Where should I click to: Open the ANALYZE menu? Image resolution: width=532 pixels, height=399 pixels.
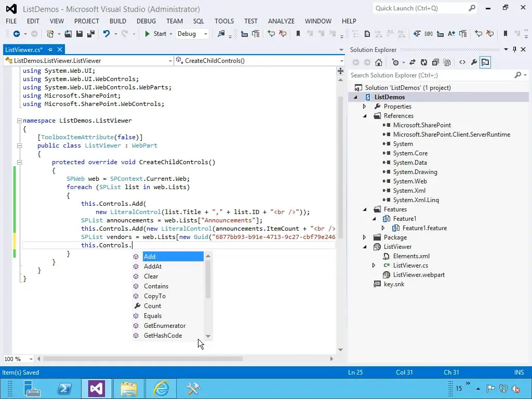tap(281, 21)
